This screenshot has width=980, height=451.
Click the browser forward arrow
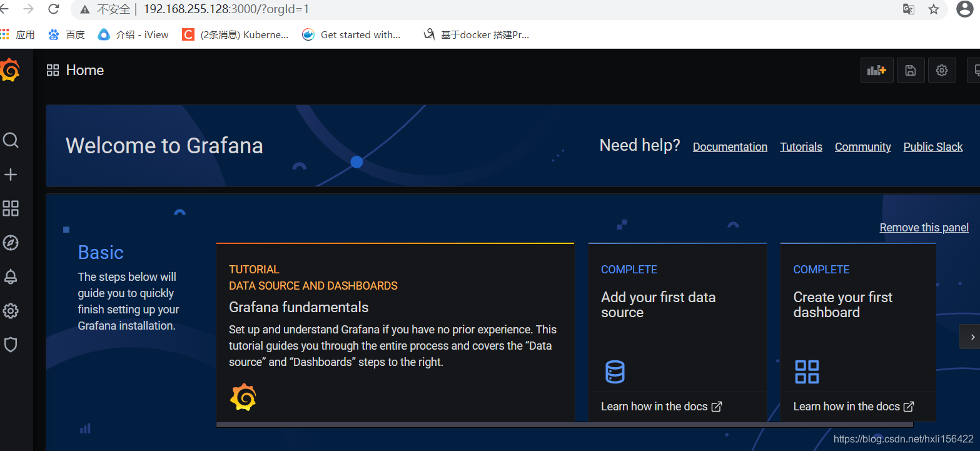tap(28, 9)
